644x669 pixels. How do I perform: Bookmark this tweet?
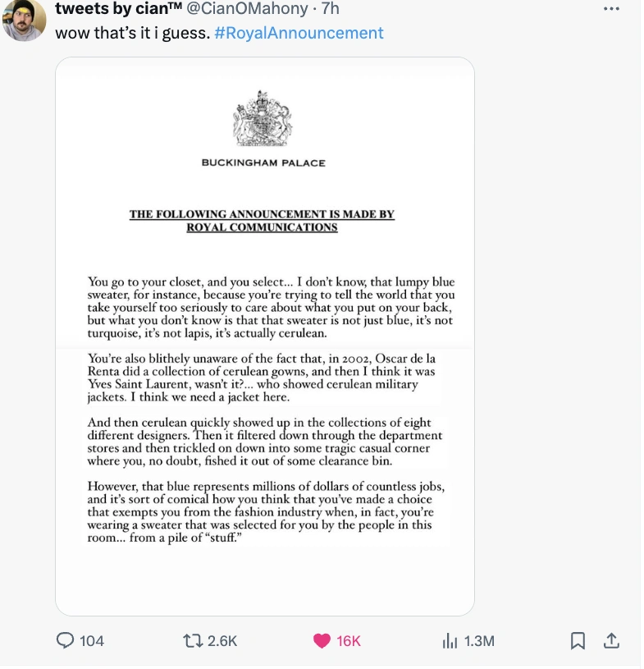(x=578, y=640)
